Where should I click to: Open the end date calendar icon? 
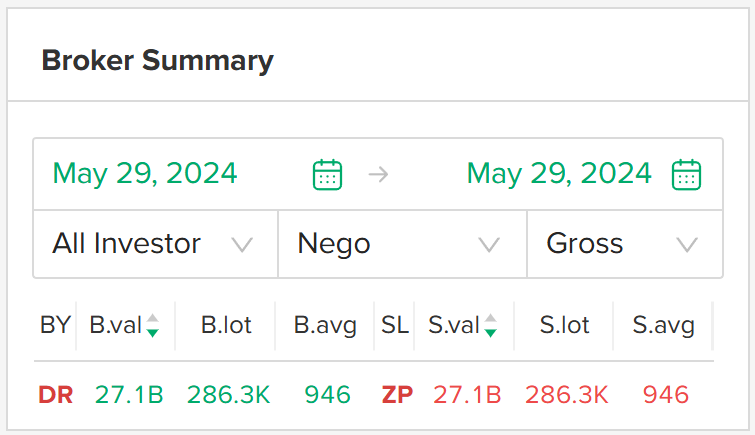point(686,174)
